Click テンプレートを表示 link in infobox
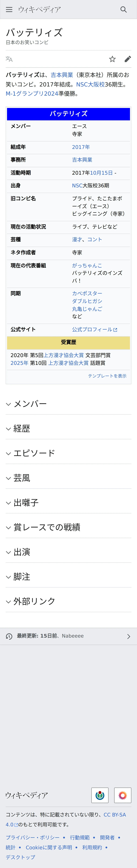The width and height of the screenshot is (137, 868). tap(107, 376)
